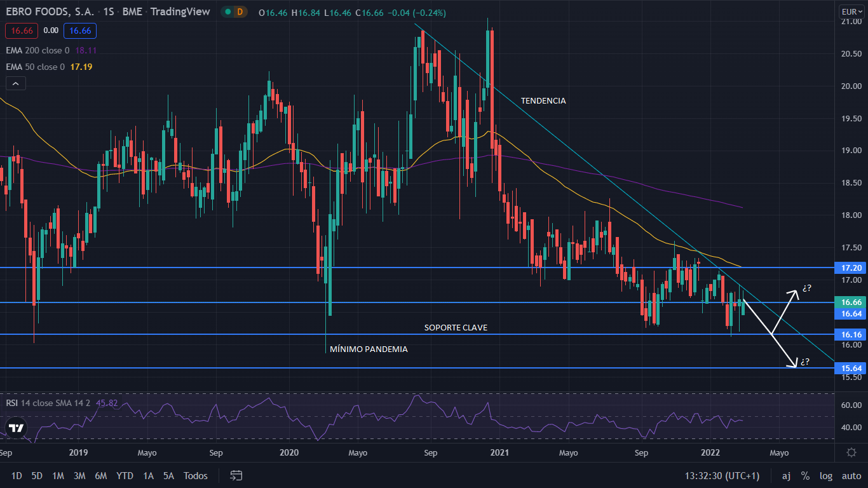Image resolution: width=868 pixels, height=488 pixels.
Task: Select the Todos time range
Action: click(x=195, y=475)
